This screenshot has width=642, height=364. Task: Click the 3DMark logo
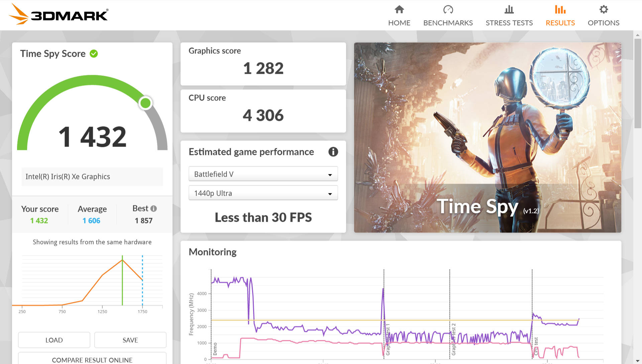(59, 14)
